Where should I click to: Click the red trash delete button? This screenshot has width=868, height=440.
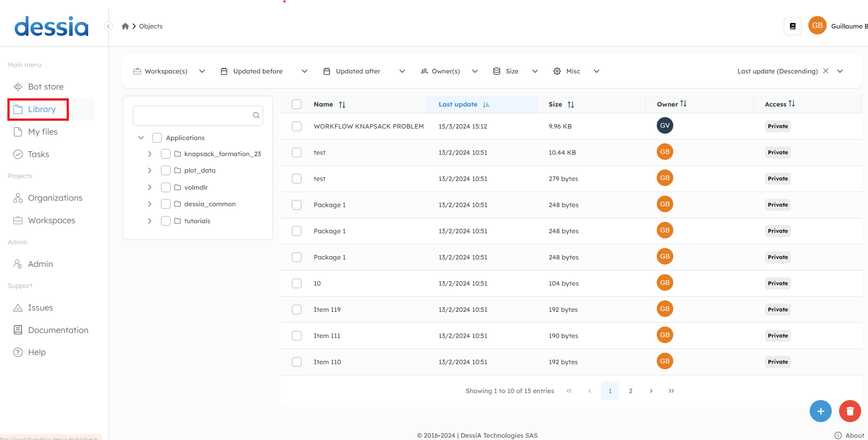[x=850, y=411]
